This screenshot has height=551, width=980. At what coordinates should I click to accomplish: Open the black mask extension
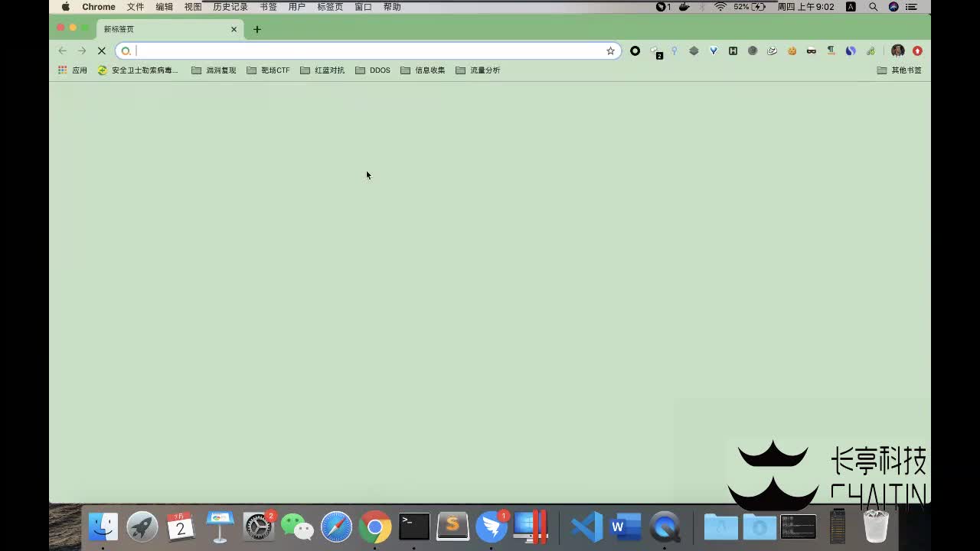coord(812,51)
